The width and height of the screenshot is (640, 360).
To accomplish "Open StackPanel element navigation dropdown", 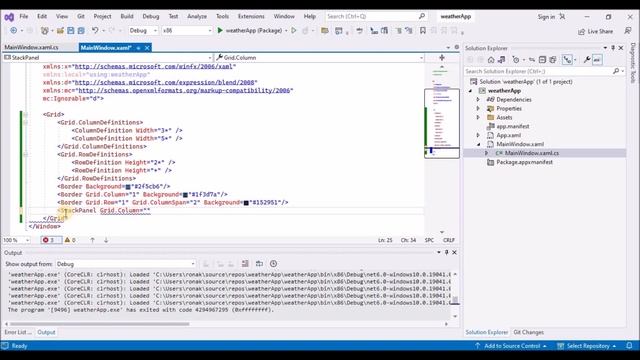I will (108, 58).
